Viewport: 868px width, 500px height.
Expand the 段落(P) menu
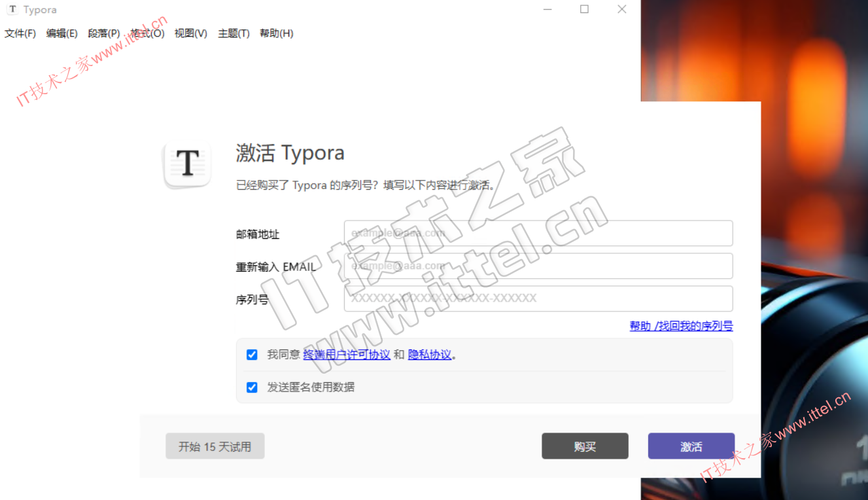104,33
